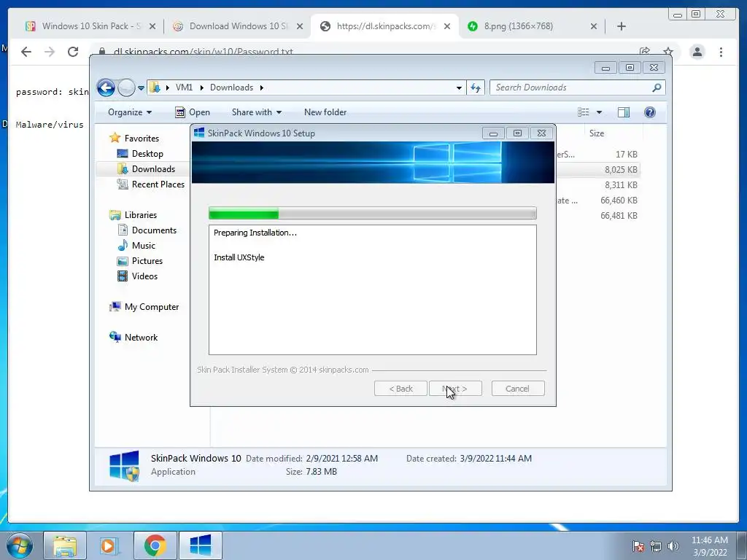747x560 pixels.
Task: Switch to Windows 10 Skin Pack tab
Action: point(90,26)
